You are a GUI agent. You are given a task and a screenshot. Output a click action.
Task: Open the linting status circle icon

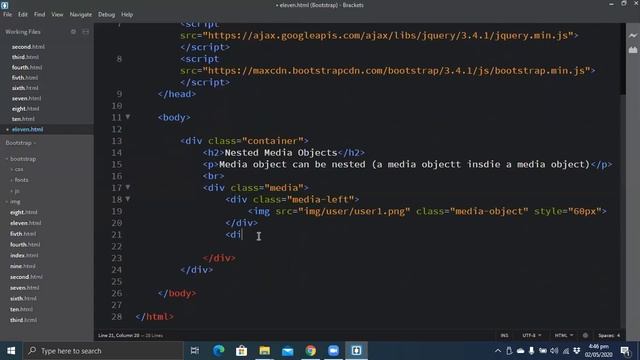click(585, 335)
